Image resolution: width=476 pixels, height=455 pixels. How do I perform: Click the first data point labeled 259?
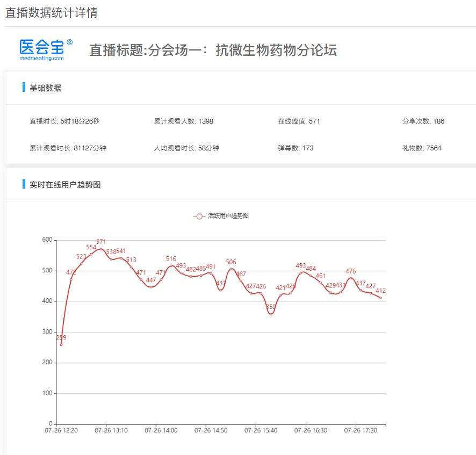pyautogui.click(x=61, y=345)
